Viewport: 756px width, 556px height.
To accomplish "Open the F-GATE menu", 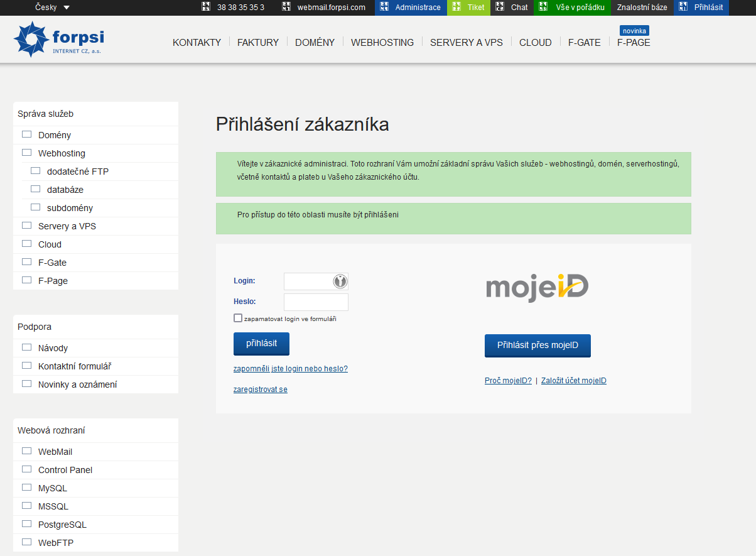I will coord(585,43).
